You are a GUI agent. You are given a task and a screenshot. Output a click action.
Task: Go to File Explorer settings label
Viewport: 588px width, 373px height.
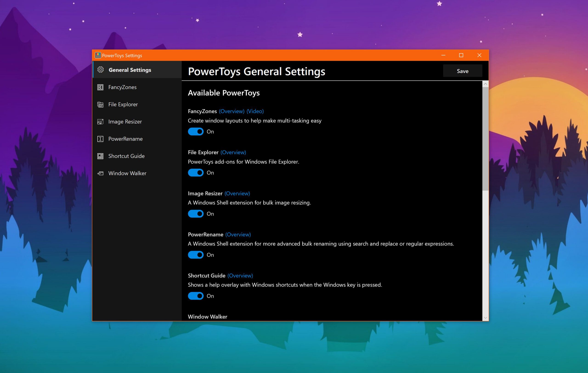(x=123, y=104)
